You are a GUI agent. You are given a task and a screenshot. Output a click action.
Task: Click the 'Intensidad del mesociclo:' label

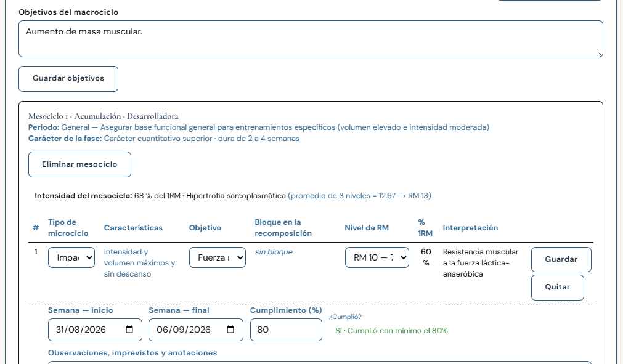coord(83,196)
